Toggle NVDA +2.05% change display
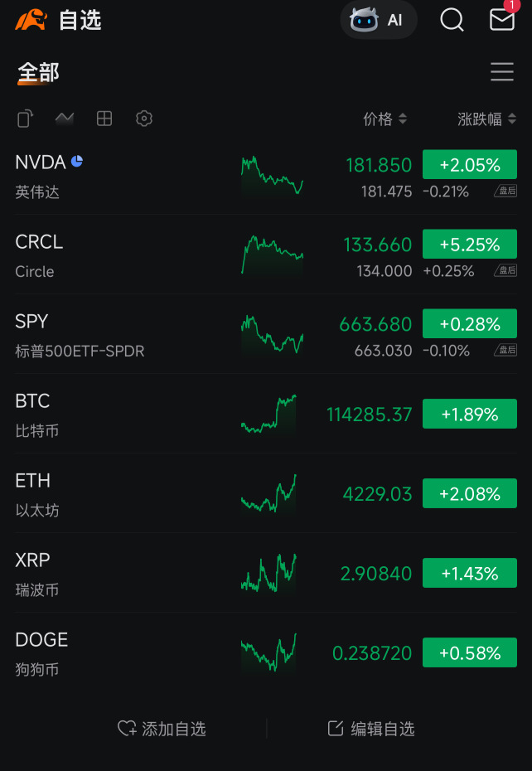 pos(470,164)
